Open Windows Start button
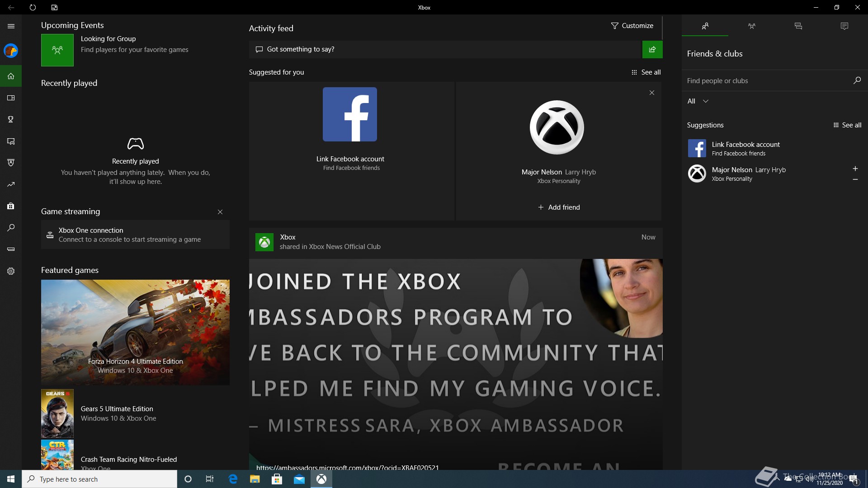868x488 pixels. point(11,479)
